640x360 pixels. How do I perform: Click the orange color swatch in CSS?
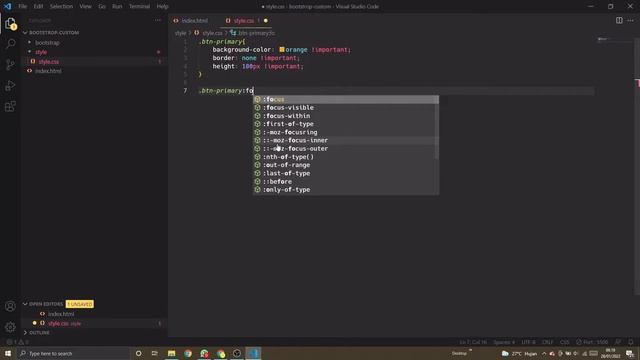point(282,49)
